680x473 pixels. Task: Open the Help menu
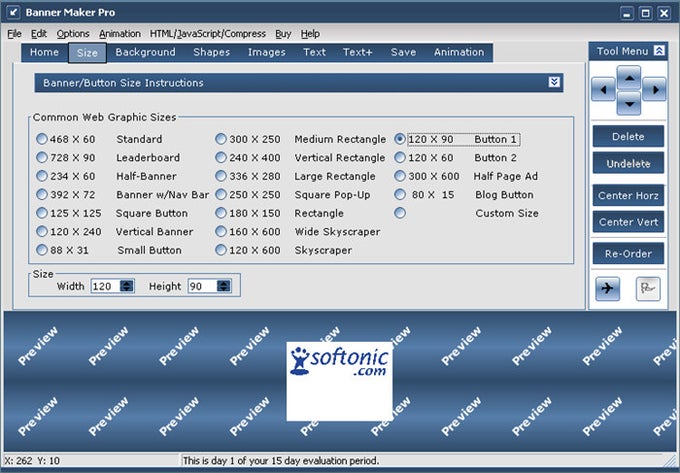pyautogui.click(x=310, y=34)
